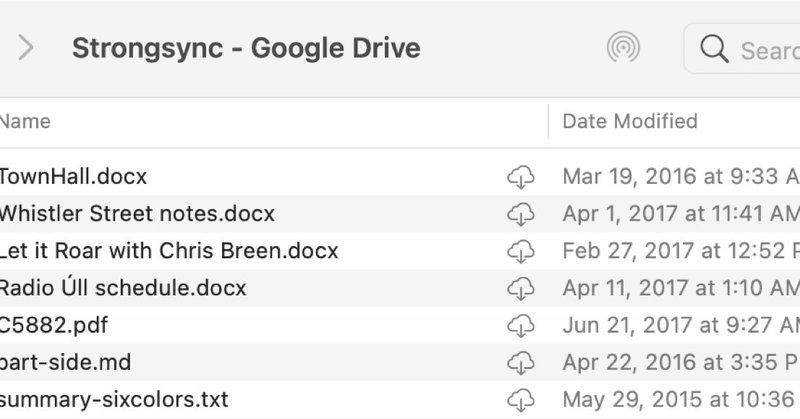Select Radio Úll schedule.docx

122,288
